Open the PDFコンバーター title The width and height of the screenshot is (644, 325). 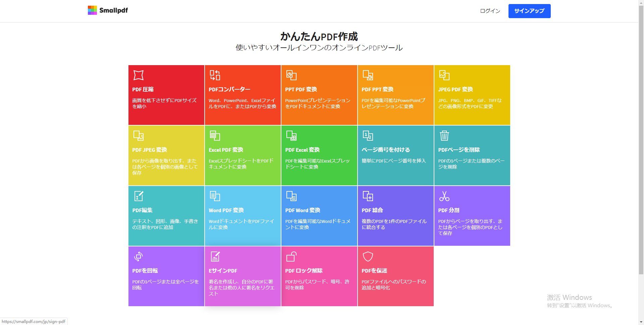(x=229, y=89)
